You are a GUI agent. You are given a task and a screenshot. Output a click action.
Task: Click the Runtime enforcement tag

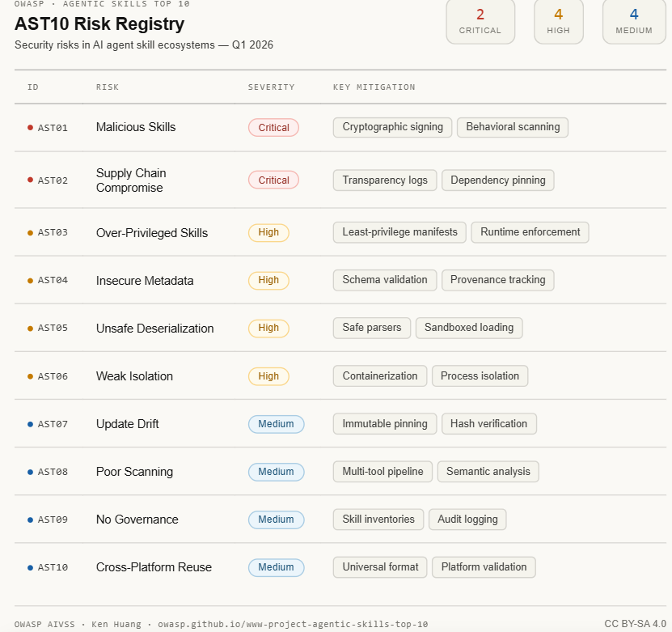(530, 232)
